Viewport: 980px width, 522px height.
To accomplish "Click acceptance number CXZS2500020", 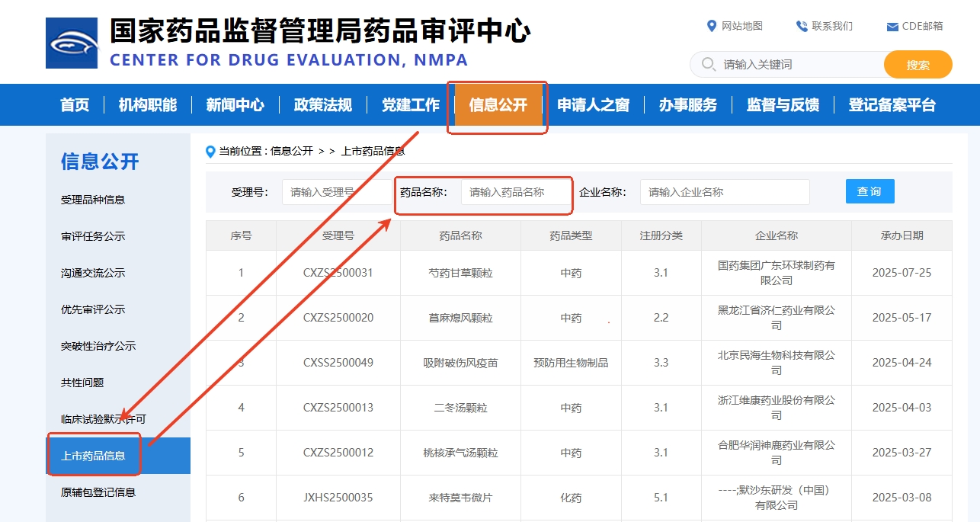I will [338, 318].
